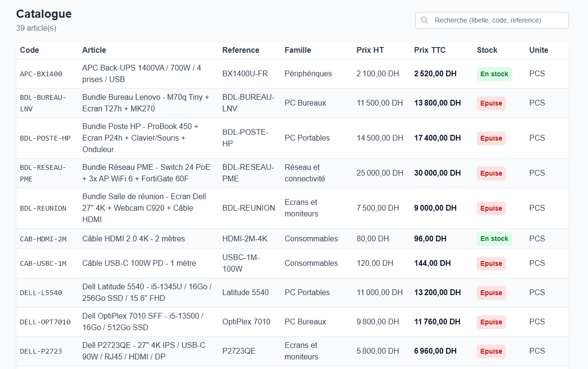Click En stock badge for APC-BX1400
Viewport: 588px width, 369px height.
click(x=494, y=74)
